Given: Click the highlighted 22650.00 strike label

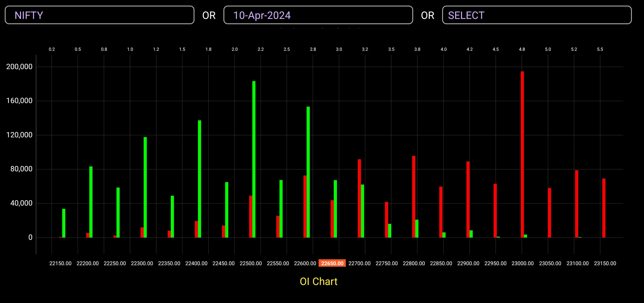Looking at the screenshot, I should [332, 263].
